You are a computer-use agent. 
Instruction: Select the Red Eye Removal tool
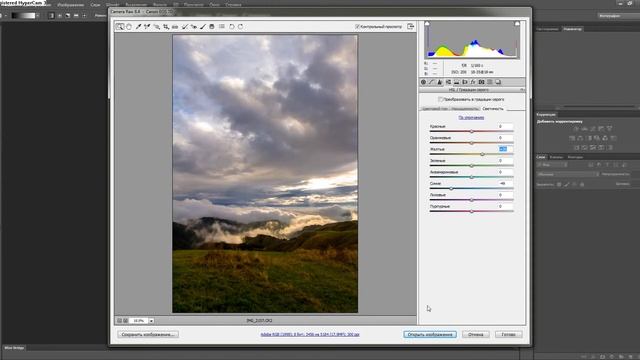[194, 27]
